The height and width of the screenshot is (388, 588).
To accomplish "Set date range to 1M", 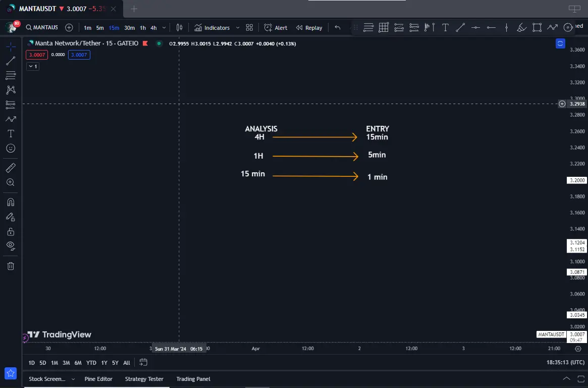I will [x=55, y=363].
